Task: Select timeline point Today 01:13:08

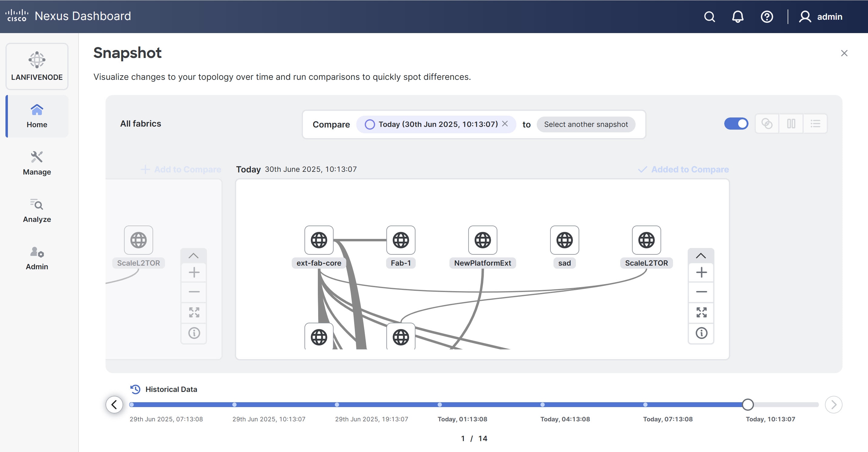Action: click(439, 404)
